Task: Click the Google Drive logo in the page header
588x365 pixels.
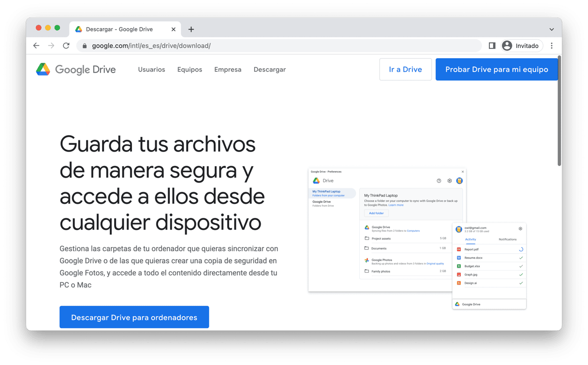Action: pos(76,69)
